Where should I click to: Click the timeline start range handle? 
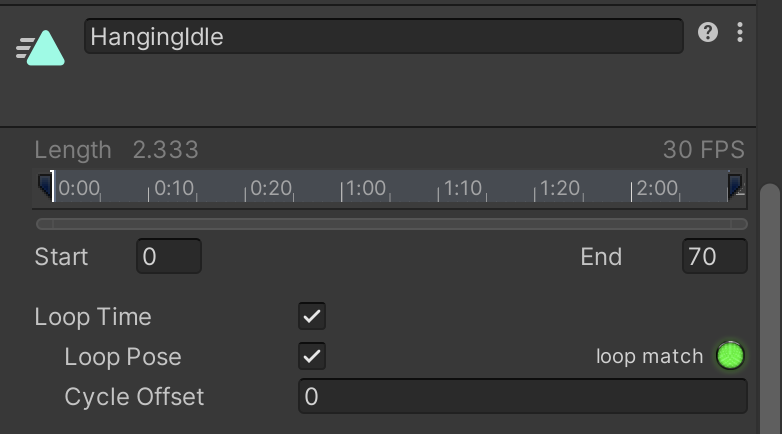click(x=44, y=186)
